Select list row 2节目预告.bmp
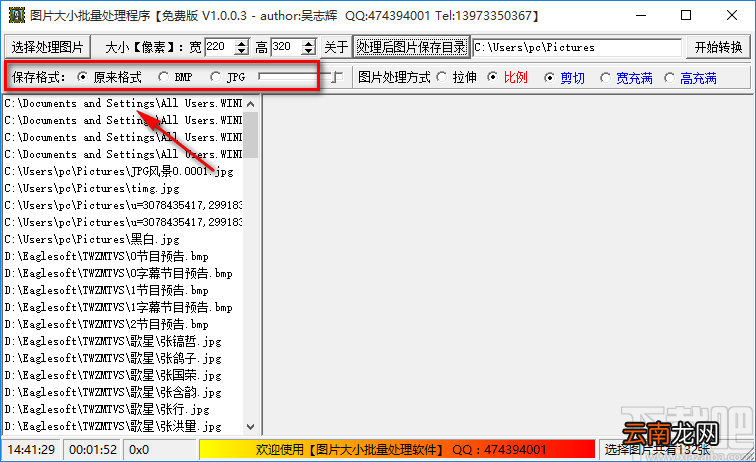Viewport: 756px width, 462px height. [x=123, y=324]
